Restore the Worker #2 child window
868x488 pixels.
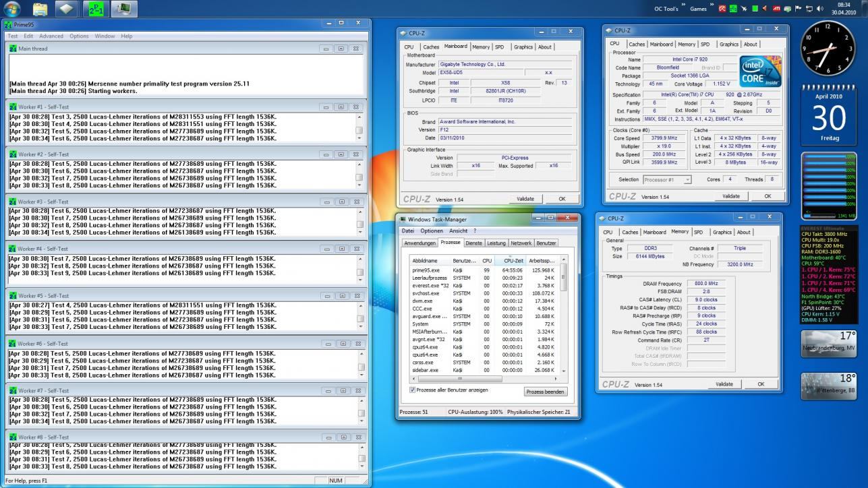point(341,154)
